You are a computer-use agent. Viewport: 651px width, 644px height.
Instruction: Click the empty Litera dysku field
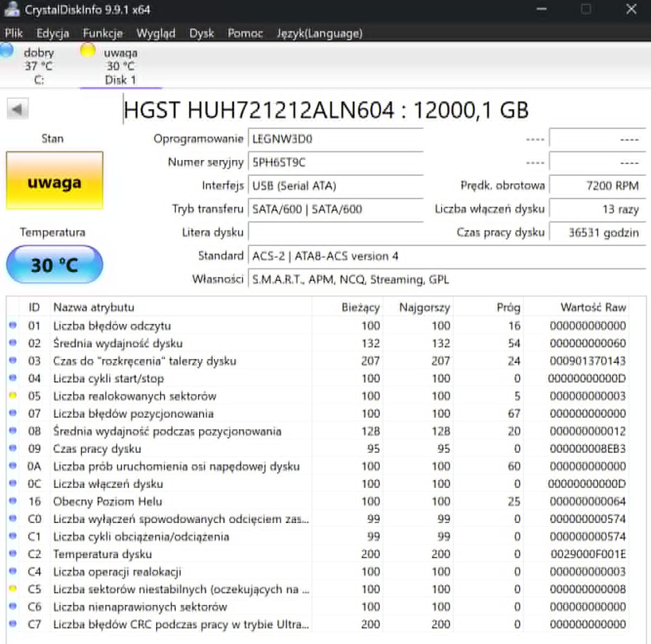pyautogui.click(x=335, y=232)
